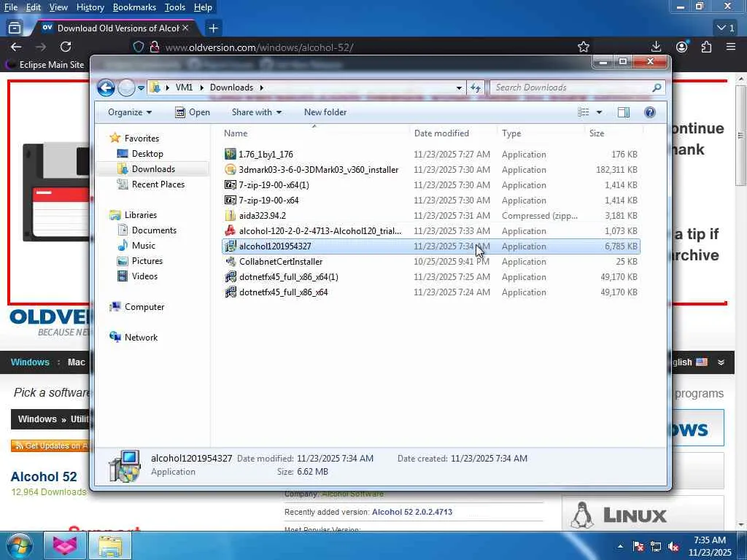Open the Pictures library

[x=147, y=261]
